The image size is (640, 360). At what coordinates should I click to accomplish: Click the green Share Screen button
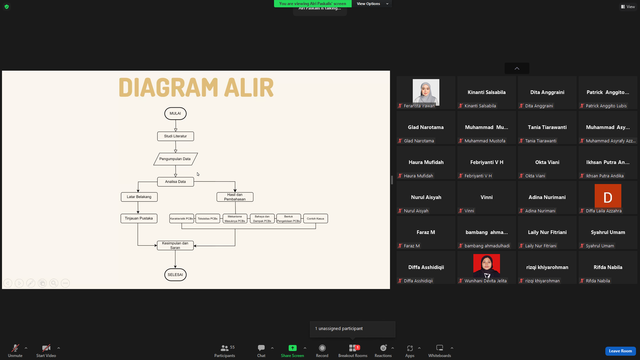coord(292,350)
